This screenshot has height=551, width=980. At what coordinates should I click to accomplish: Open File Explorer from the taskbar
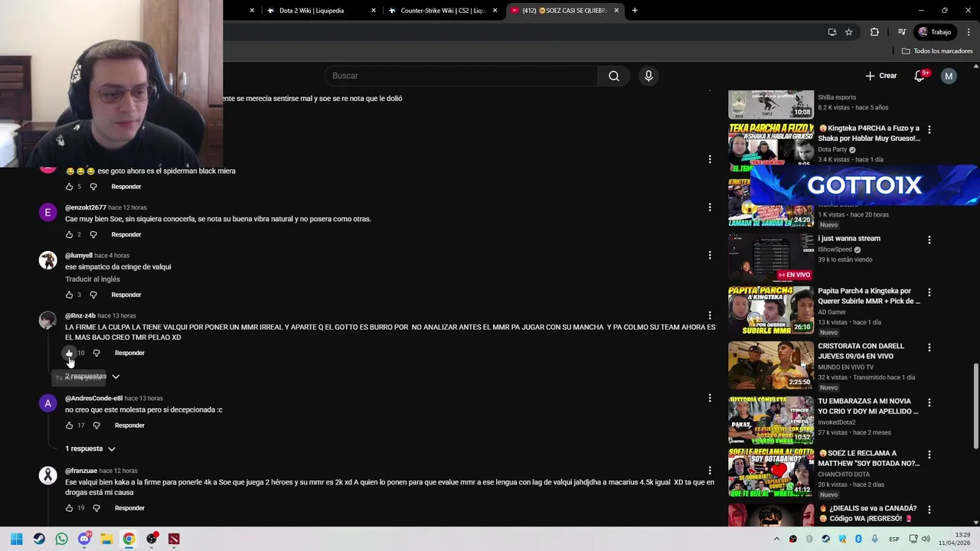[x=106, y=539]
